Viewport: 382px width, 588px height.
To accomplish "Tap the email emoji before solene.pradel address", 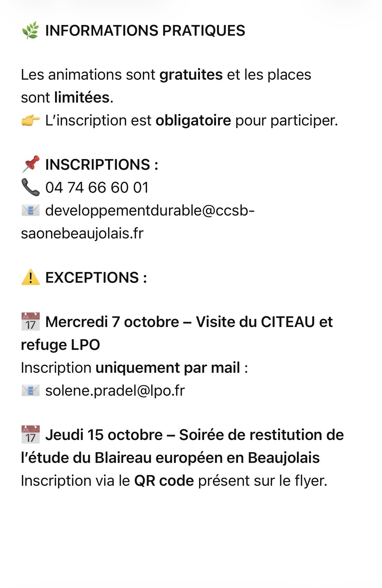I will [x=31, y=390].
